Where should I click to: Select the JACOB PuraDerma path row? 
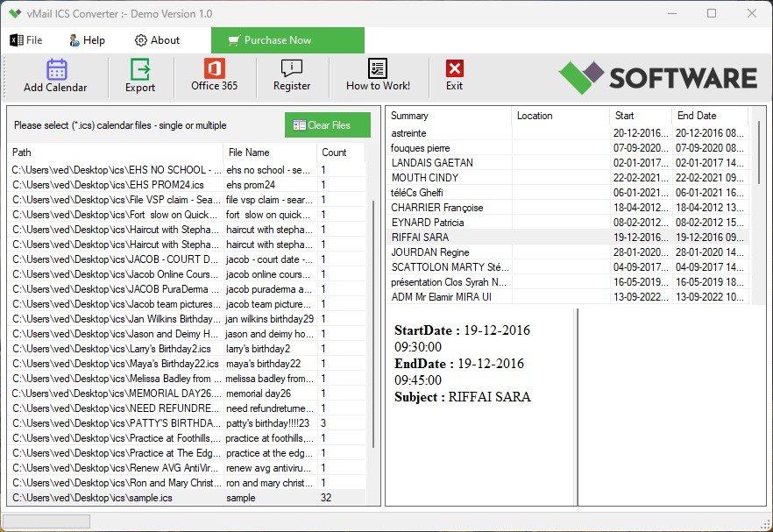(187, 289)
